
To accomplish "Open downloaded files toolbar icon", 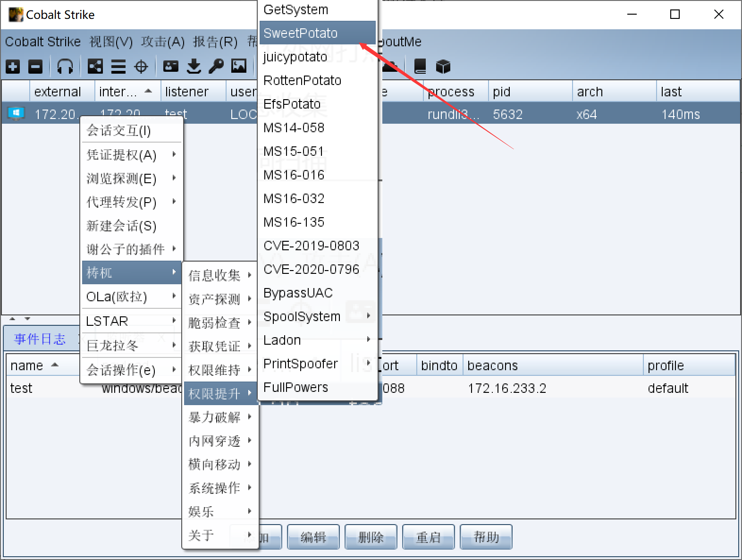I will [194, 67].
